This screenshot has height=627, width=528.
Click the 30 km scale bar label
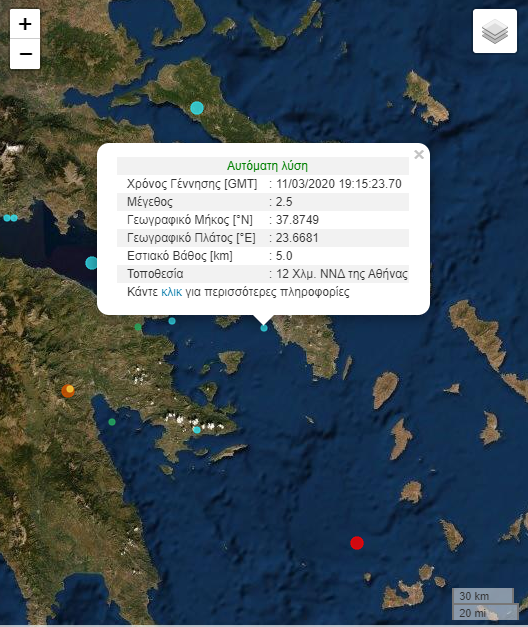tap(474, 596)
